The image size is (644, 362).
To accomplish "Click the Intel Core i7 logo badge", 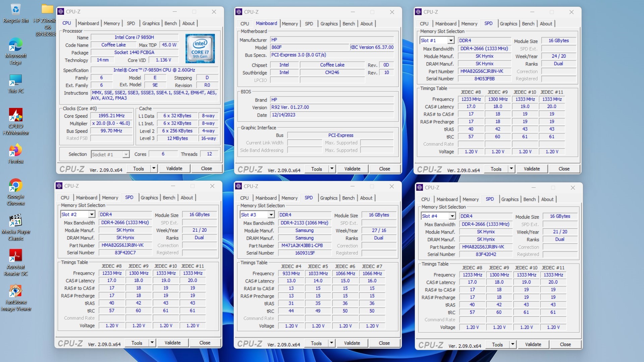I will point(200,49).
